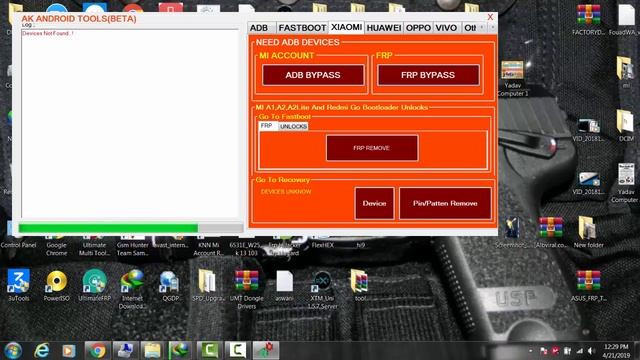Viewport: 640px width, 360px height.
Task: Open the HUAWEI tab
Action: point(384,28)
